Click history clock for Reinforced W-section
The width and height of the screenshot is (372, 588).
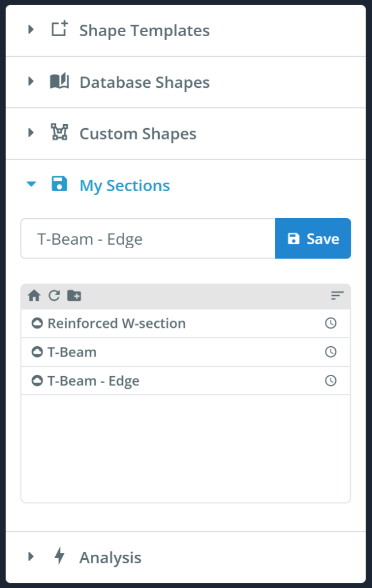click(x=331, y=323)
